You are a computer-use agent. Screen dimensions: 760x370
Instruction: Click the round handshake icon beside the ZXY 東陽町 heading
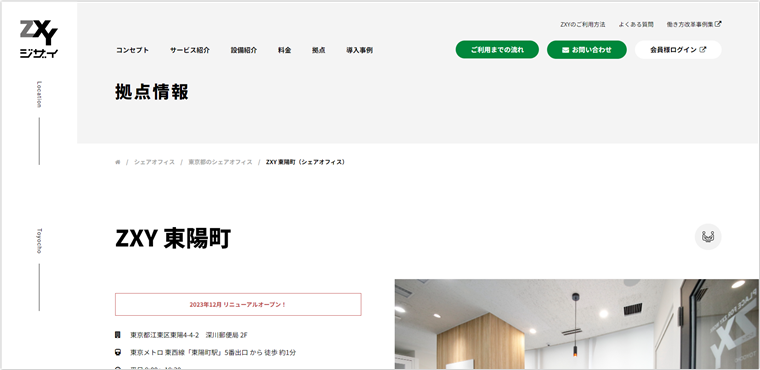pyautogui.click(x=708, y=237)
